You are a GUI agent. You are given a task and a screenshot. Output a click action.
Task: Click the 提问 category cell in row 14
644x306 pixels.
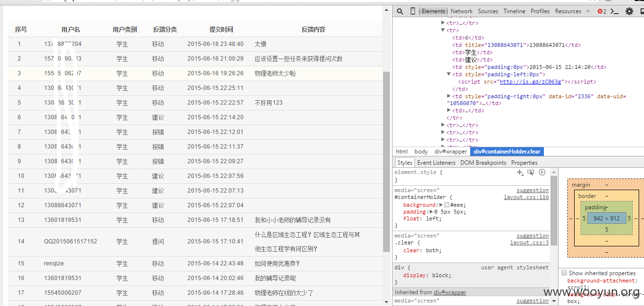point(158,241)
